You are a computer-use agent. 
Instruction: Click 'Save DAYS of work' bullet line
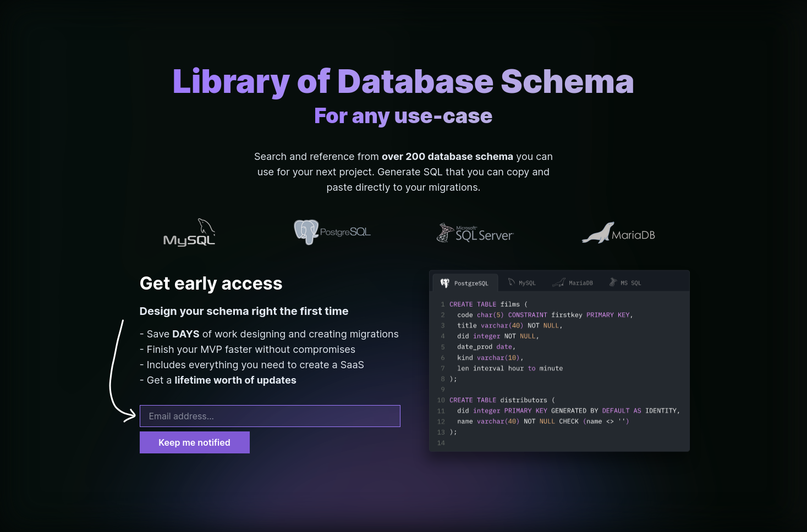pyautogui.click(x=269, y=334)
